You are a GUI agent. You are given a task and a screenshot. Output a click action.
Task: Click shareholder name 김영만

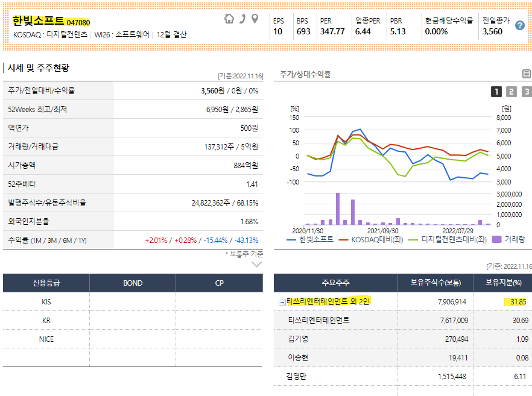coord(296,376)
